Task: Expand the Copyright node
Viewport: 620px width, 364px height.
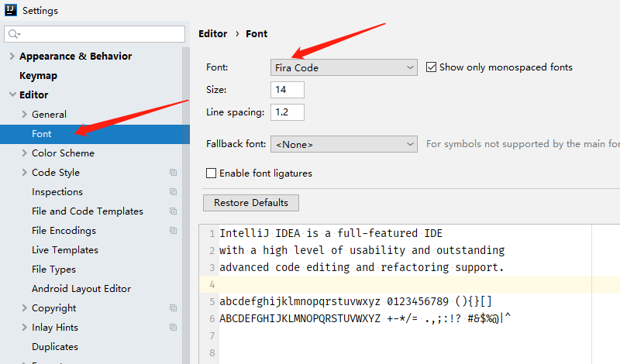Action: click(x=25, y=308)
